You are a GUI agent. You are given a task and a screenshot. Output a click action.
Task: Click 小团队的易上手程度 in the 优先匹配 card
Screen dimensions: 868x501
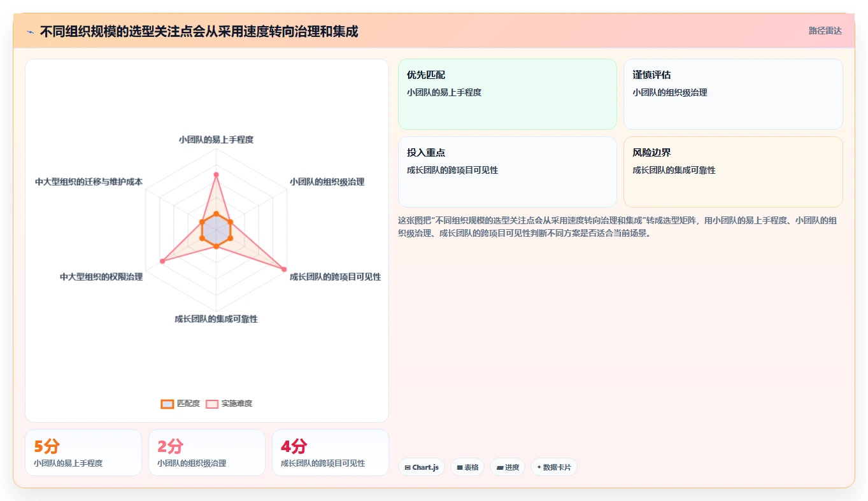444,92
